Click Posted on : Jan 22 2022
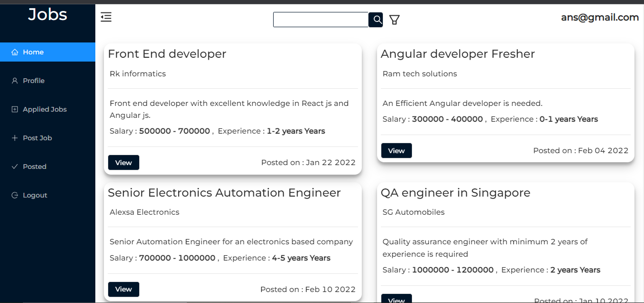The width and height of the screenshot is (644, 303). (x=308, y=163)
